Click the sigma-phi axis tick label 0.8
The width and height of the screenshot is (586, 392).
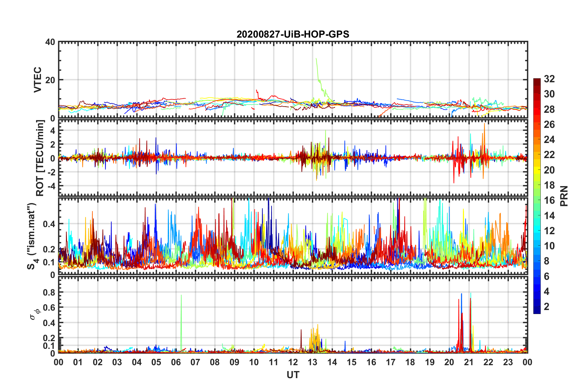point(48,292)
